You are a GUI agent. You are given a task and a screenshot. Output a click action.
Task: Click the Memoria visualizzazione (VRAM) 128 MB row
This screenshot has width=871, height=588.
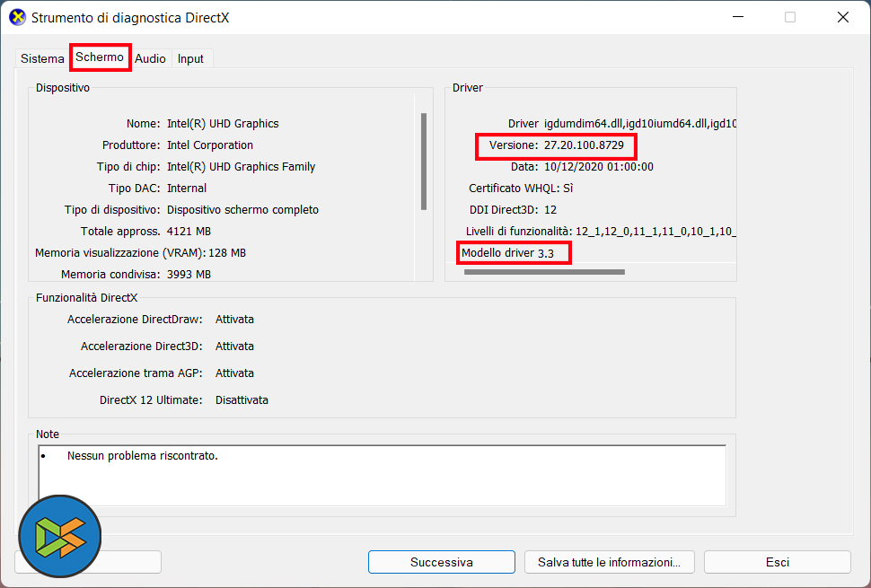tap(141, 253)
